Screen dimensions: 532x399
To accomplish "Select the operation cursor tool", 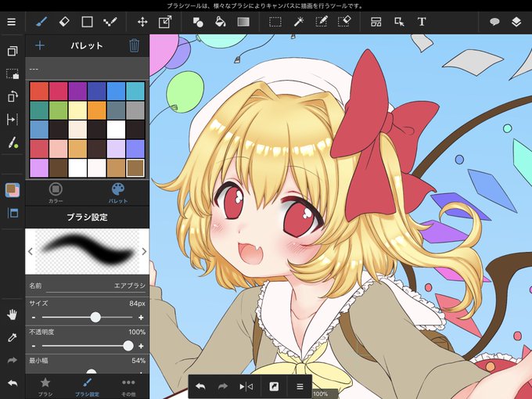I will click(399, 22).
